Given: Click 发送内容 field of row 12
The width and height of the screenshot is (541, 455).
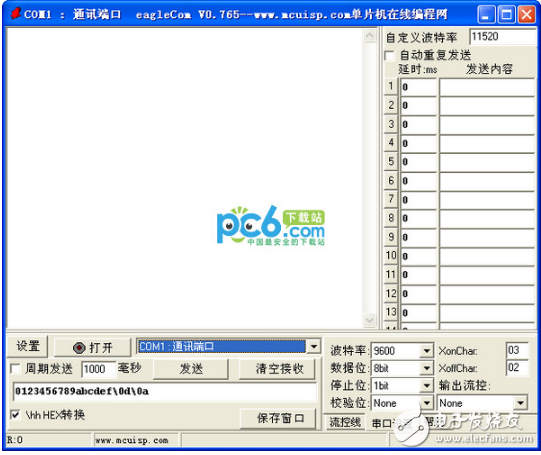Looking at the screenshot, I should pos(487,294).
